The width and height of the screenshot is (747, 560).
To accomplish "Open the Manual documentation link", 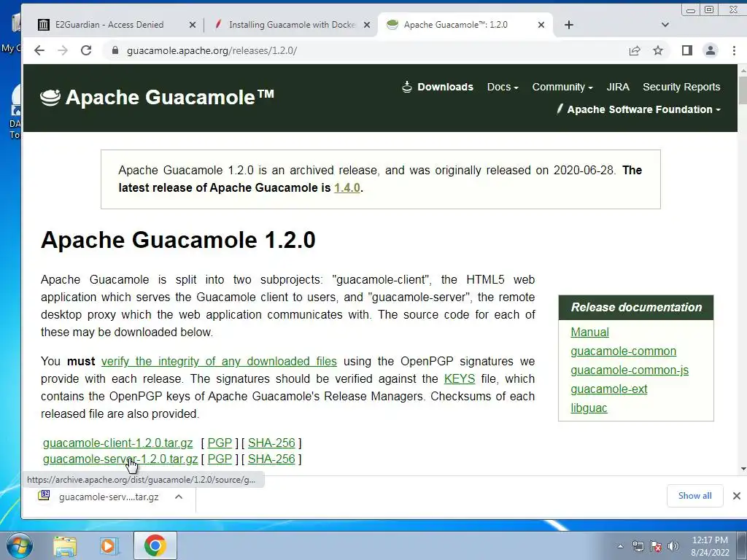I will tap(589, 332).
